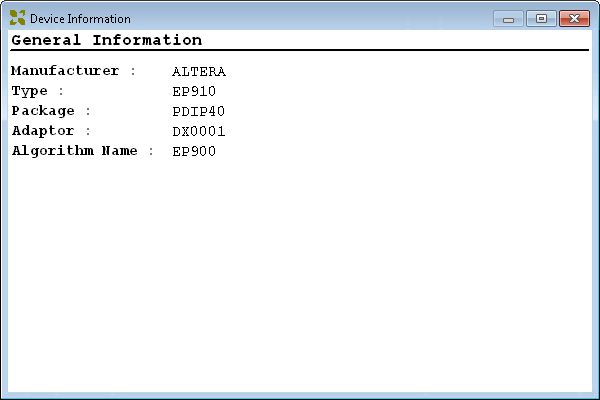Click the 'Device Information' window title
The image size is (600, 400).
[80, 19]
